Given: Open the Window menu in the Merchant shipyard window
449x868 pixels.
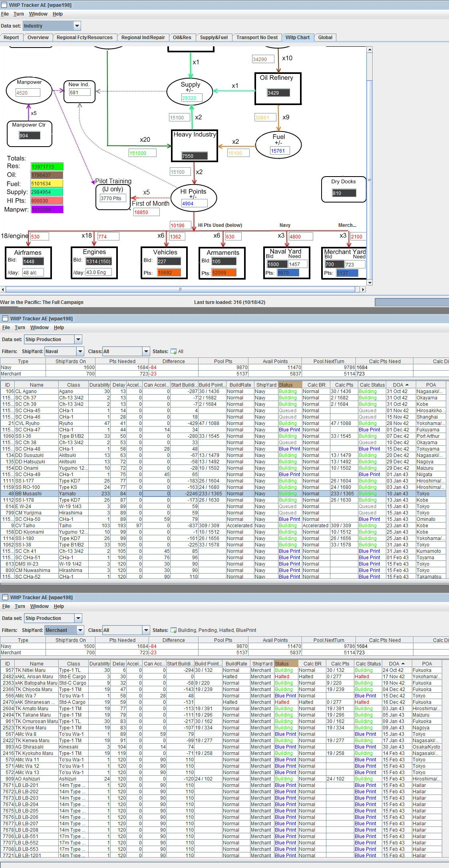Looking at the screenshot, I should pyautogui.click(x=40, y=606).
